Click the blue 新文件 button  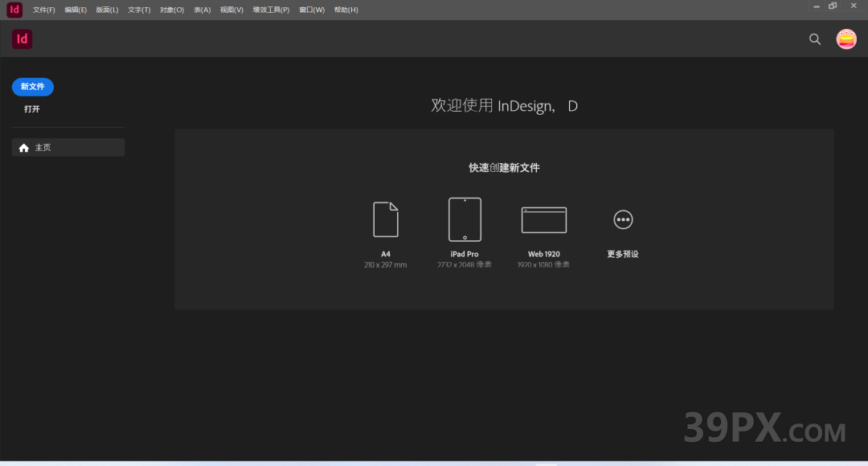coord(33,87)
